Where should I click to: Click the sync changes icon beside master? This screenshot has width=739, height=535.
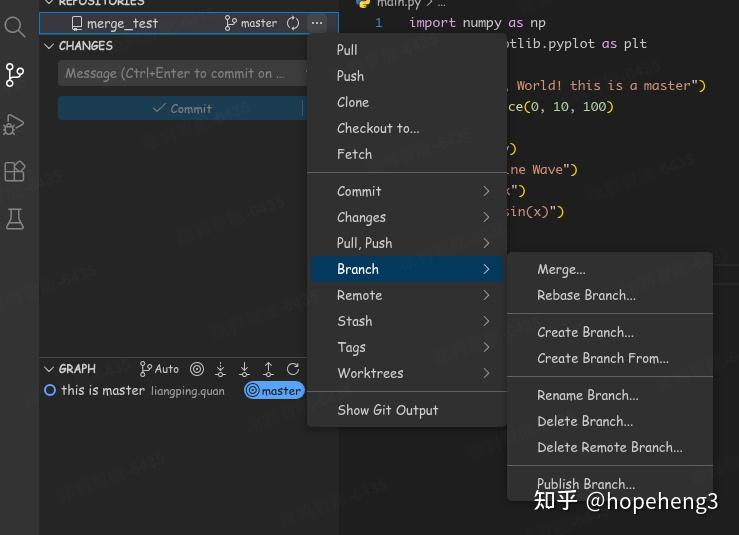[293, 23]
